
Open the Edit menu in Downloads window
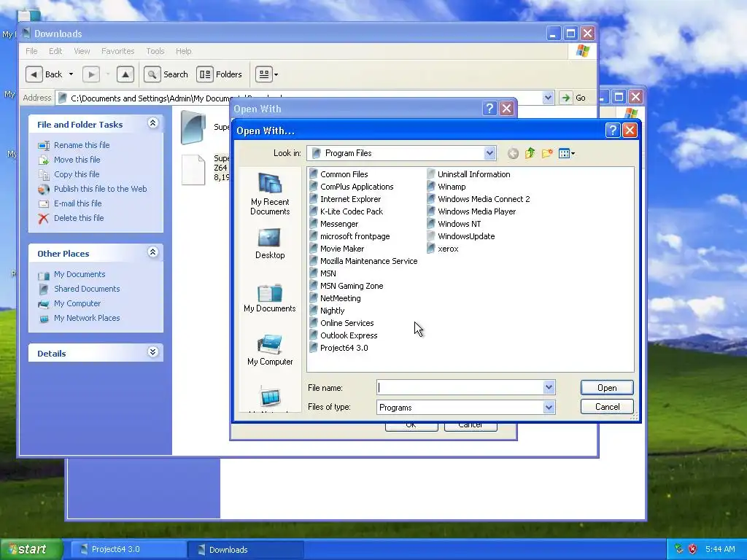click(x=55, y=51)
